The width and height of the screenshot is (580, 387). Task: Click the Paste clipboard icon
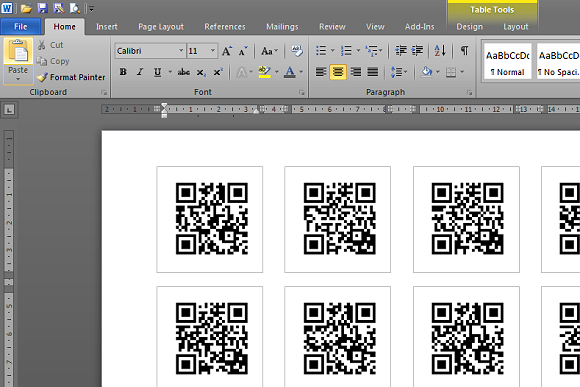point(18,51)
